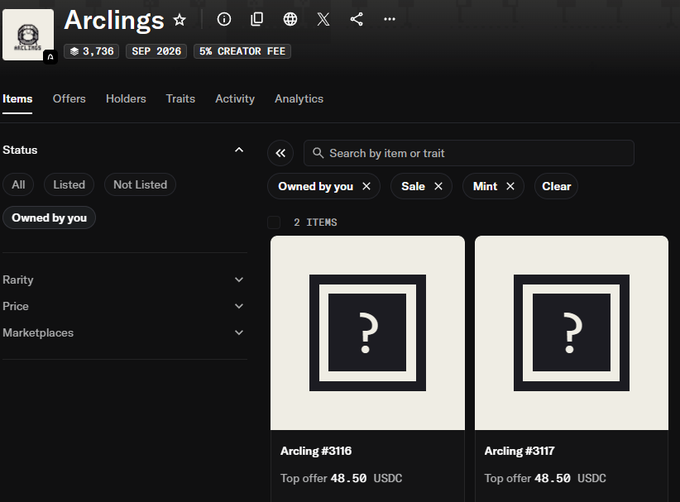Expand the Price filter section

(123, 306)
